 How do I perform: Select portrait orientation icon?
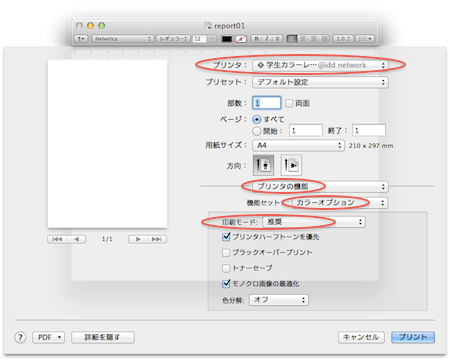pyautogui.click(x=263, y=165)
